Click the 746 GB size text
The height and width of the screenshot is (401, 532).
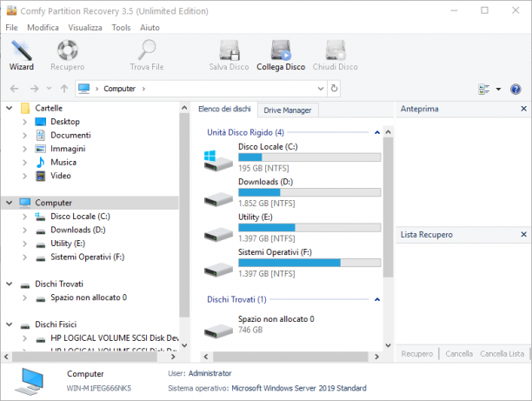(250, 330)
